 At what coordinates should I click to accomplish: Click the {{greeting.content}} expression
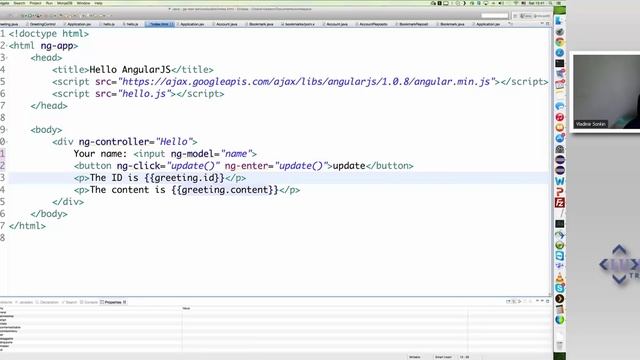click(225, 190)
